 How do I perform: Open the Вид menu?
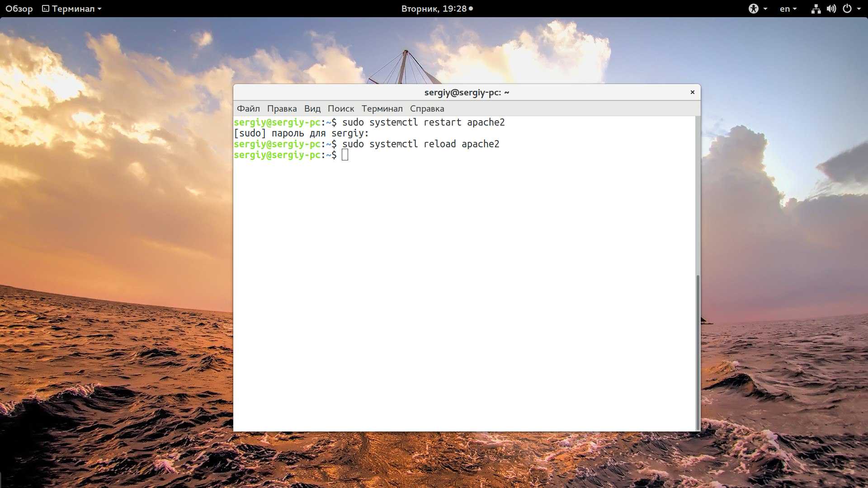point(312,108)
